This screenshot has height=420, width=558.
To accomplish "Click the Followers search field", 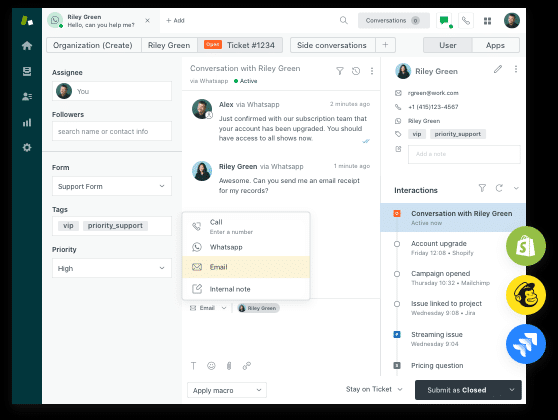I will coord(112,131).
